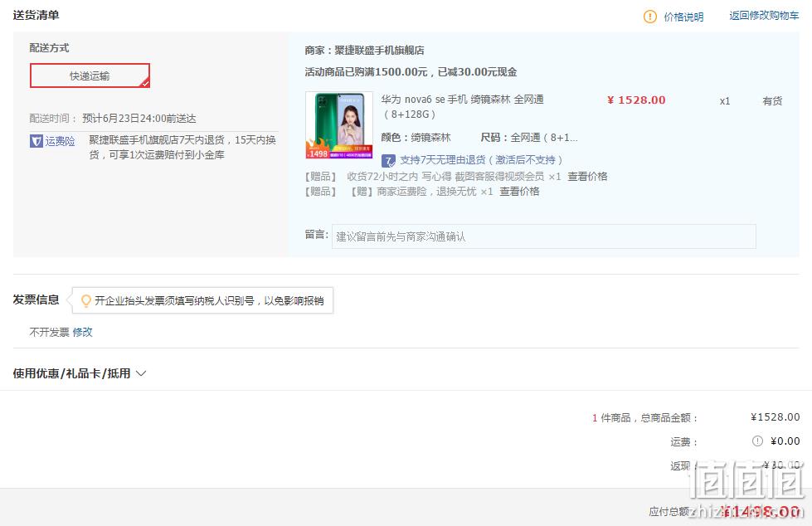Click the 有货 stock status text

[772, 101]
